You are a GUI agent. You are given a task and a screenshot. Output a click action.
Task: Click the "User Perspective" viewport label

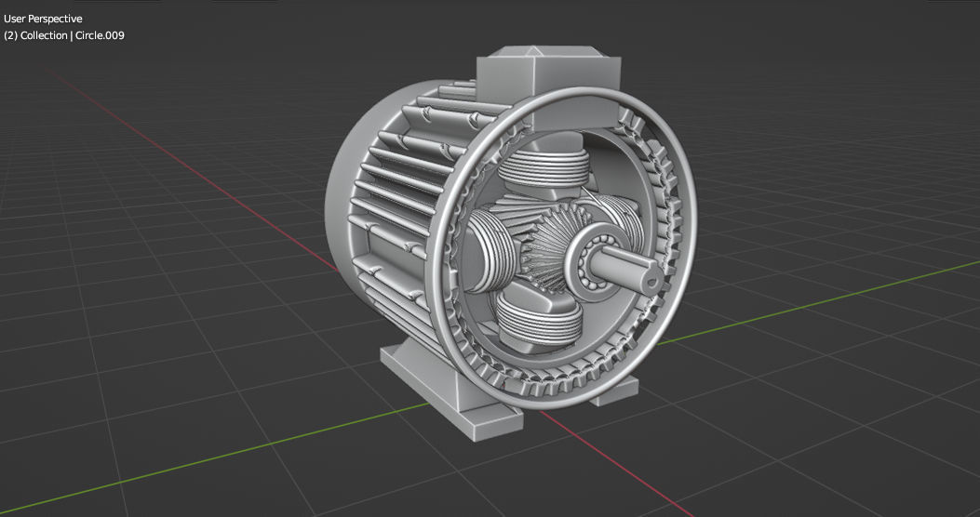pos(43,20)
